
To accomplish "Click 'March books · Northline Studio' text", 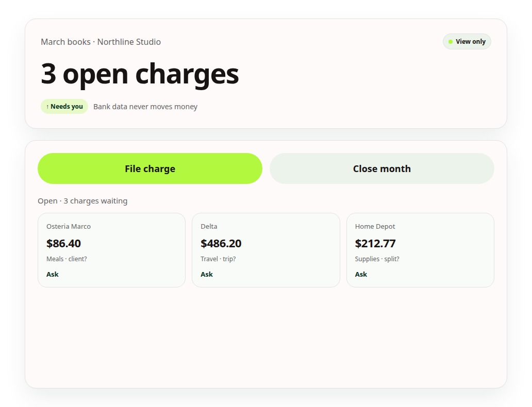I will pos(101,42).
